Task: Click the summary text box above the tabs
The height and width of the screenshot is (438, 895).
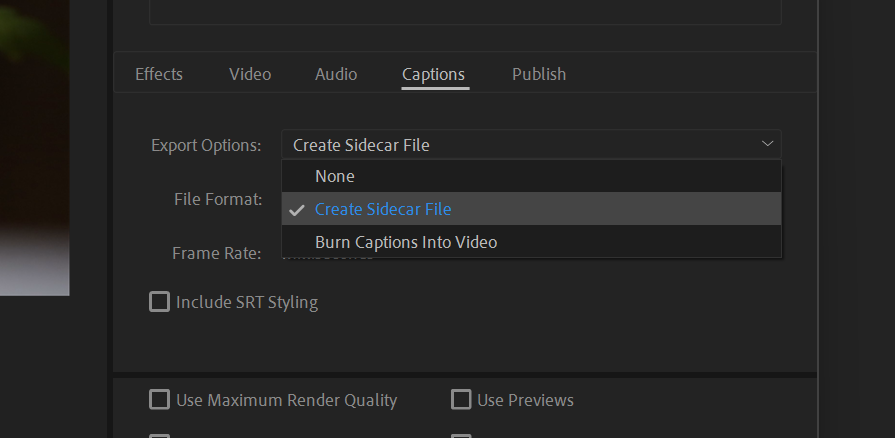Action: 465,12
